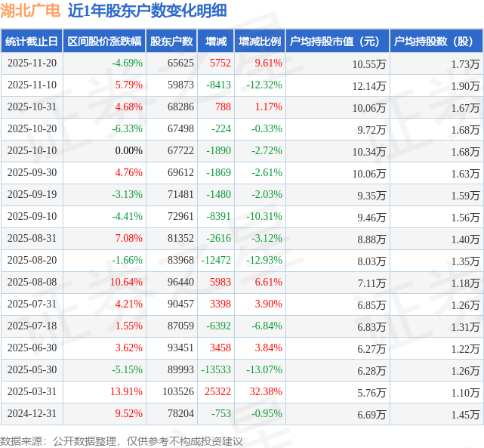Select the date cell 2025-10-31
This screenshot has height=448, width=484.
(x=32, y=107)
